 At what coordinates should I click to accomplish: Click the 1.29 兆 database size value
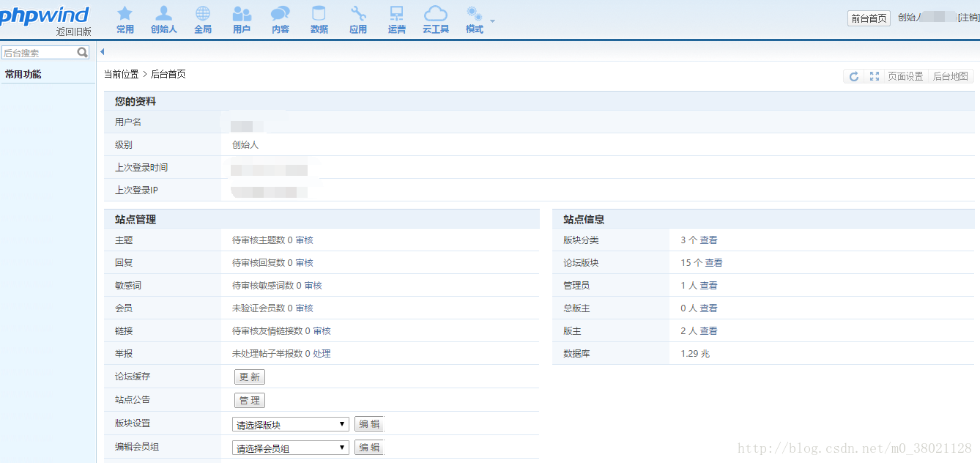pyautogui.click(x=695, y=354)
